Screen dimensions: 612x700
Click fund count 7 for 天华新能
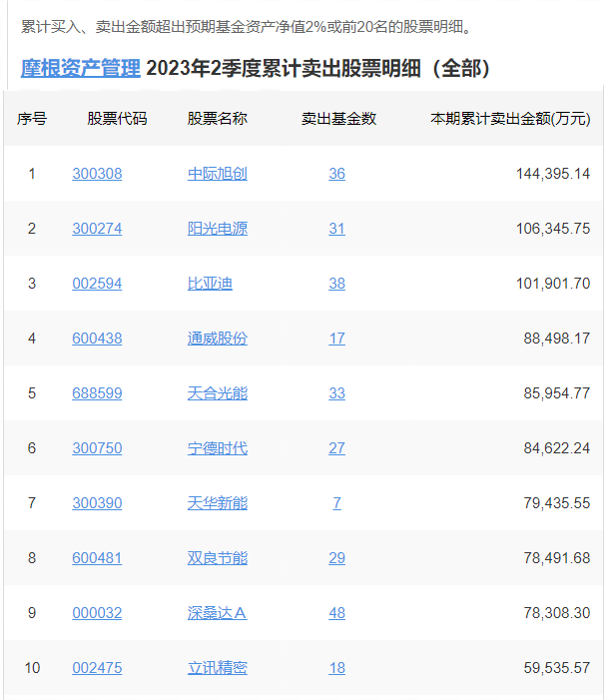[336, 503]
